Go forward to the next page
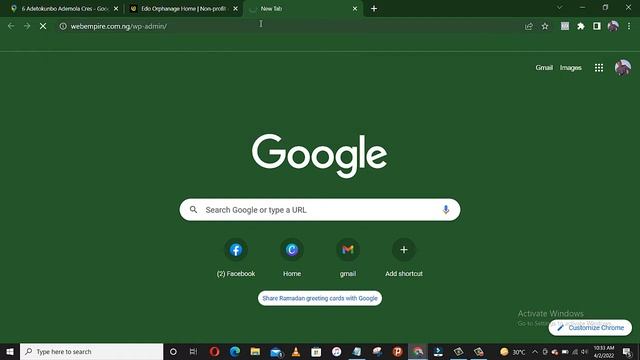Image resolution: width=640 pixels, height=360 pixels. (x=27, y=26)
